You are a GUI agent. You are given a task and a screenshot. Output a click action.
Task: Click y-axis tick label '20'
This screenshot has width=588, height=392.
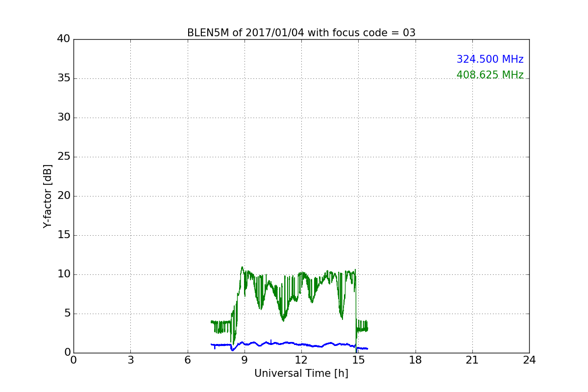64,196
